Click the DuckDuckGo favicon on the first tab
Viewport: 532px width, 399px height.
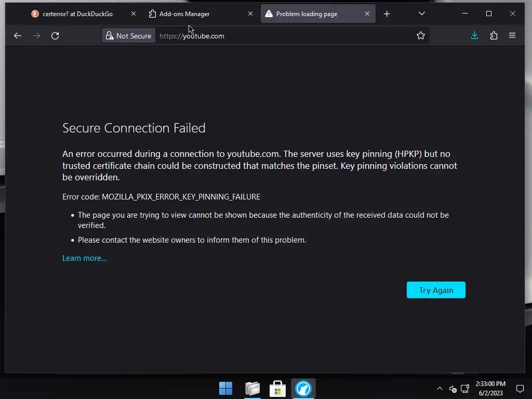coord(35,14)
